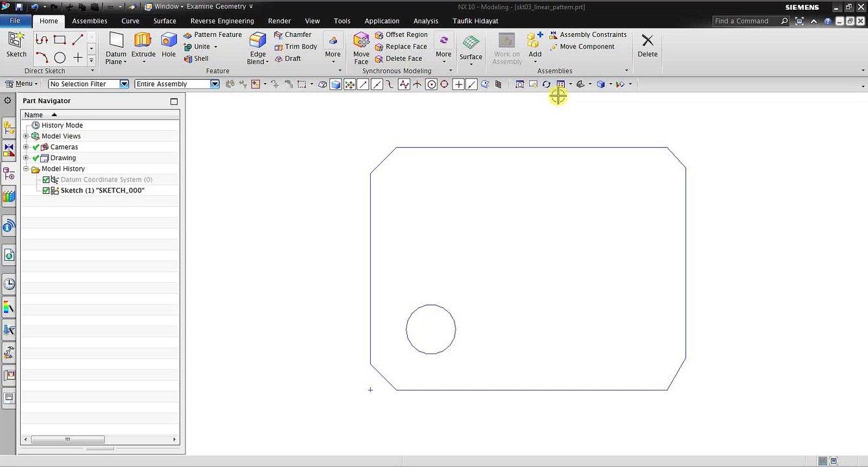Save the part with the disk icon
Image resolution: width=868 pixels, height=467 pixels.
[x=18, y=6]
